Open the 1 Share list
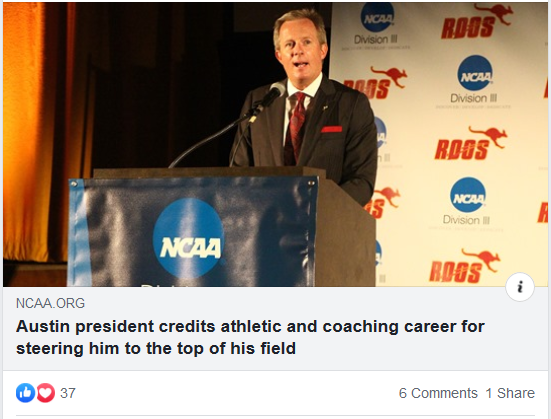 point(510,393)
